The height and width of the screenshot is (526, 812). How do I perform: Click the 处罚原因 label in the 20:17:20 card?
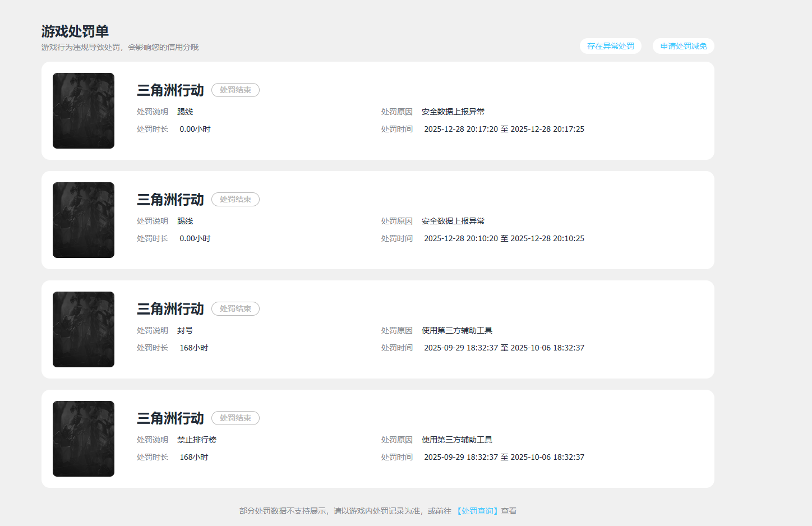point(397,112)
